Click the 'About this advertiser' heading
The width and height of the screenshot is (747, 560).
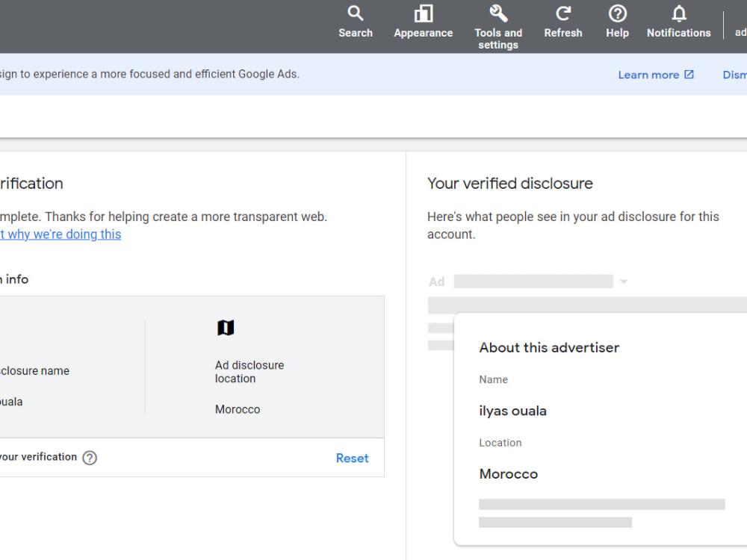coord(549,348)
